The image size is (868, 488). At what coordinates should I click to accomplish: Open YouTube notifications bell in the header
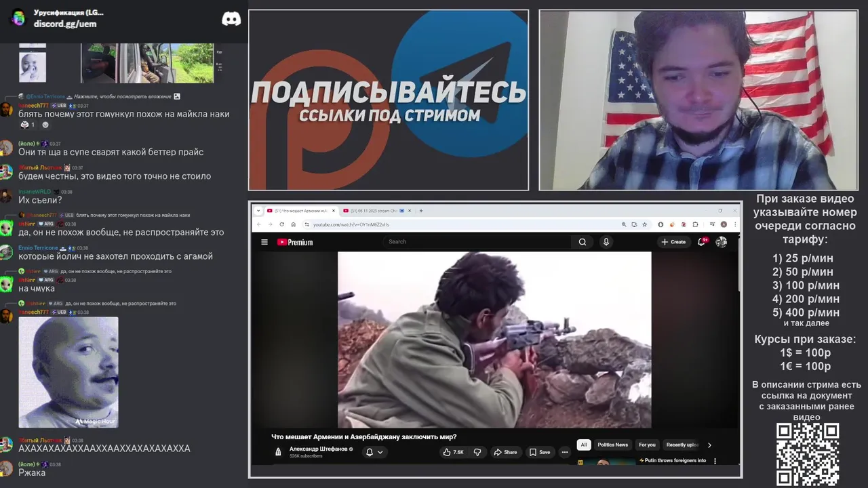(x=702, y=241)
